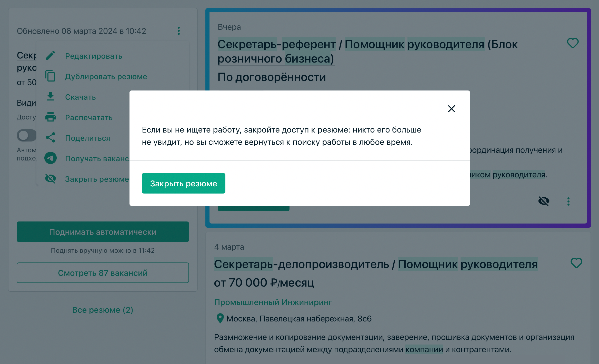Screen dimensions: 599x364
Task: Click Поднимать автоматически button
Action: click(103, 232)
